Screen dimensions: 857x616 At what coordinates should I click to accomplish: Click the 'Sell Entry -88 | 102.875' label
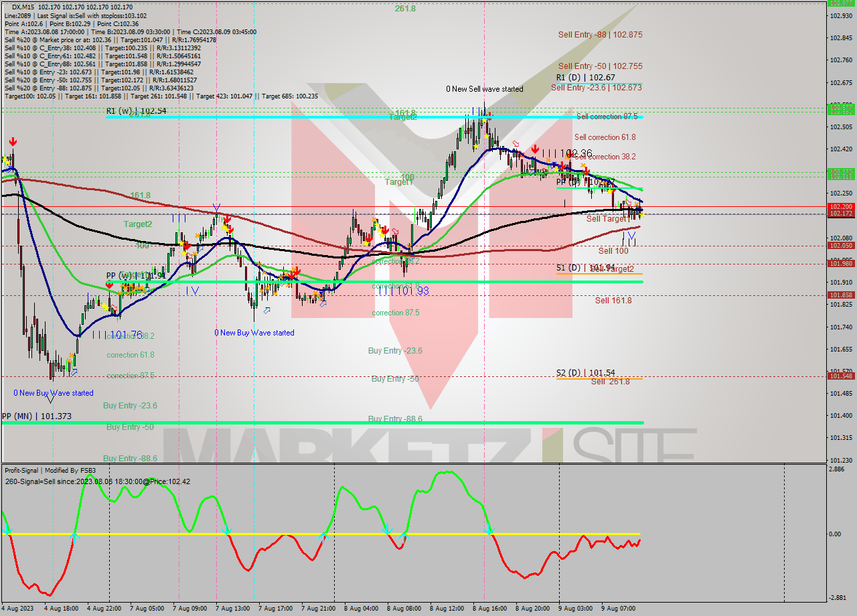pos(601,34)
